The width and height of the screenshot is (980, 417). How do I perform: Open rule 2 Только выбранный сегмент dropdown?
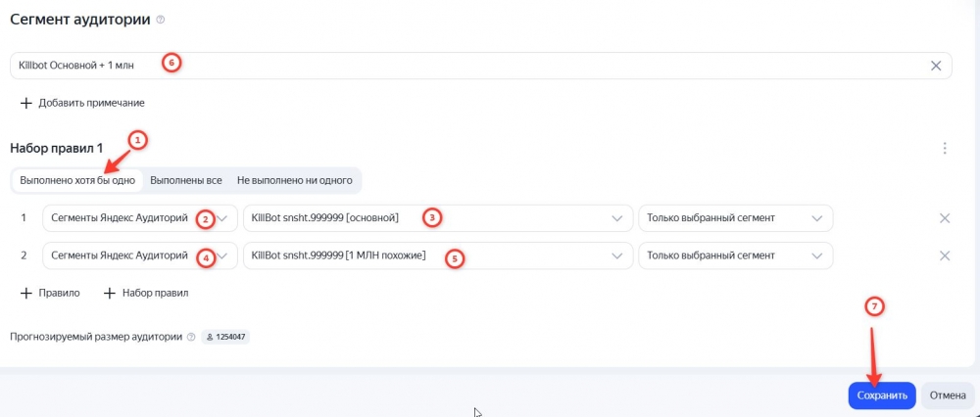pyautogui.click(x=736, y=255)
